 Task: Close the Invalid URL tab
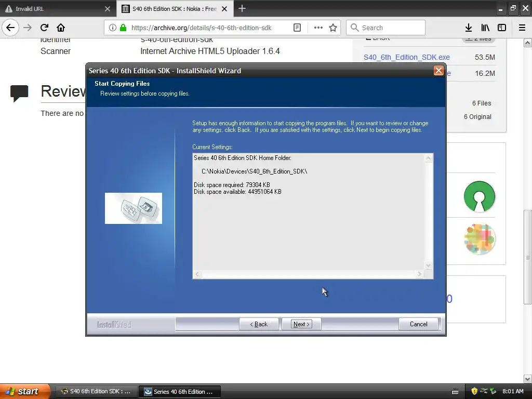tap(108, 9)
